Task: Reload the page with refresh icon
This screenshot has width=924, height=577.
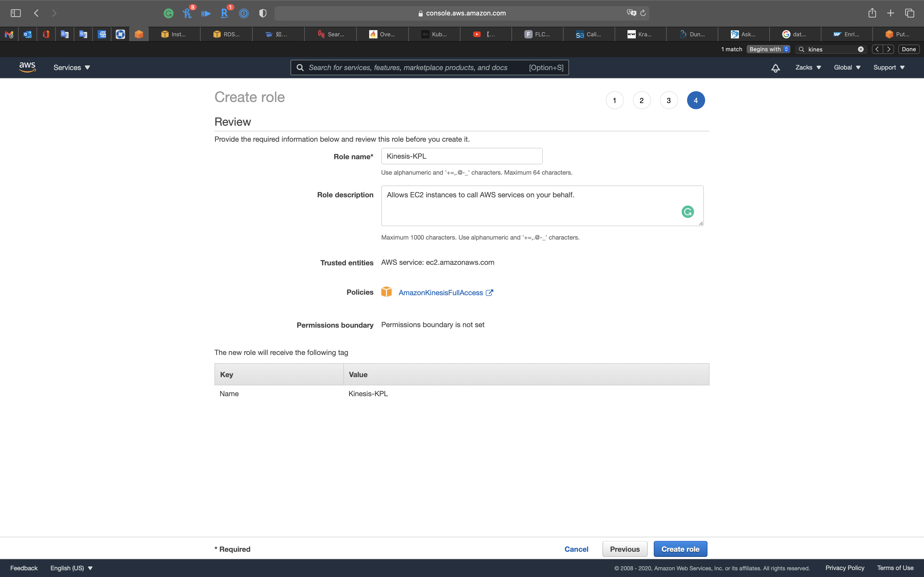Action: tap(643, 13)
